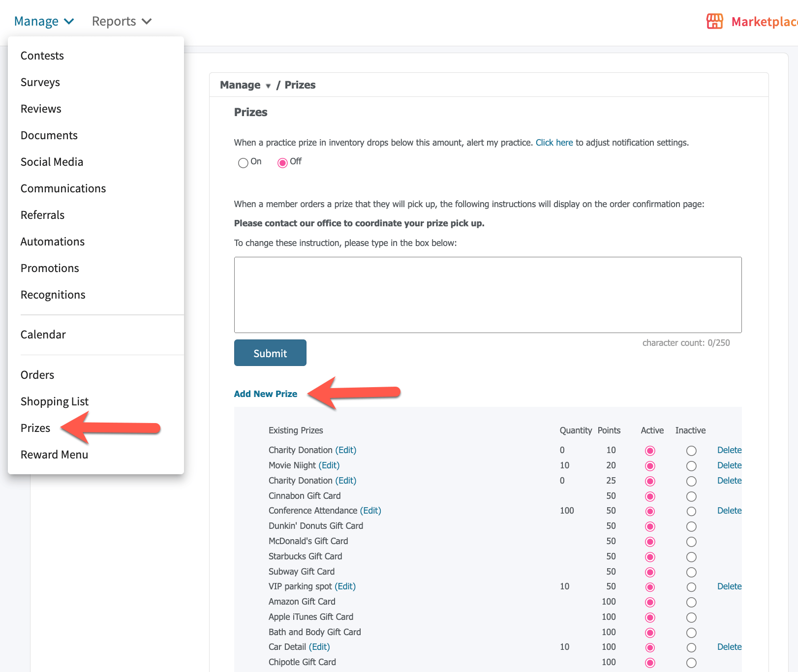Go to Shopping List menu entry
Viewport: 798px width, 672px height.
[55, 401]
